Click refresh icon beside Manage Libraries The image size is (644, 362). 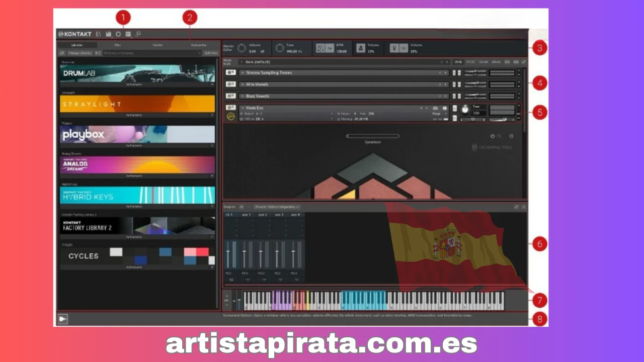click(x=62, y=53)
